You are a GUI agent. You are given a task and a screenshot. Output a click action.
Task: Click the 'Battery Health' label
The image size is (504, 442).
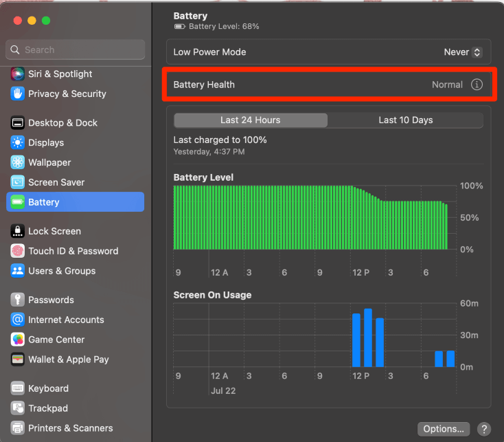tap(204, 85)
